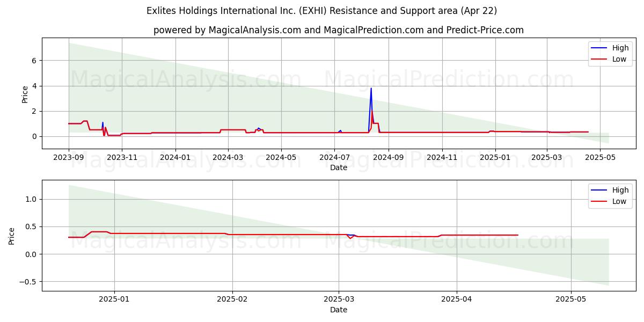
Task: Click the 2024-11 date tick label
Action: tap(442, 157)
